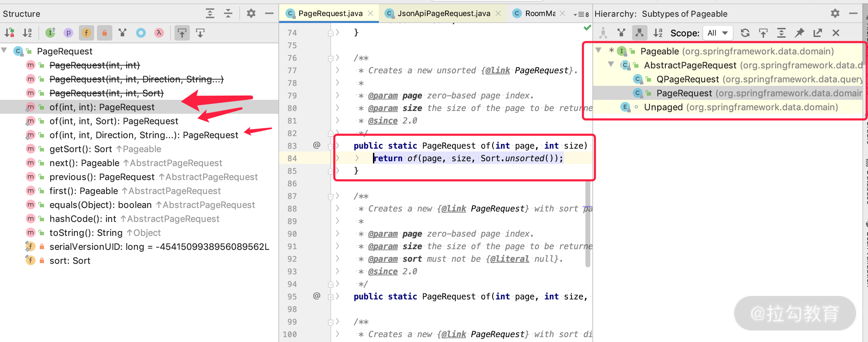Image resolution: width=868 pixels, height=342 pixels.
Task: Click line number 84 in the gutter
Action: (292, 158)
